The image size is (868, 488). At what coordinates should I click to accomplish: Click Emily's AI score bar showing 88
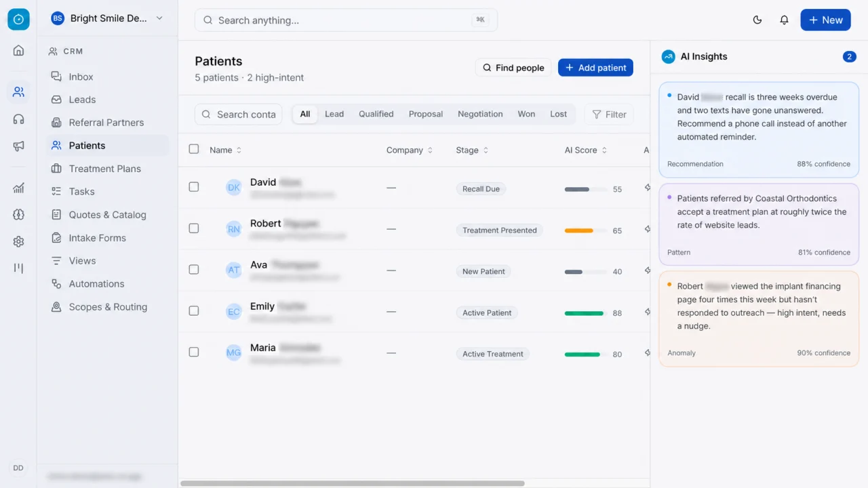coord(586,313)
